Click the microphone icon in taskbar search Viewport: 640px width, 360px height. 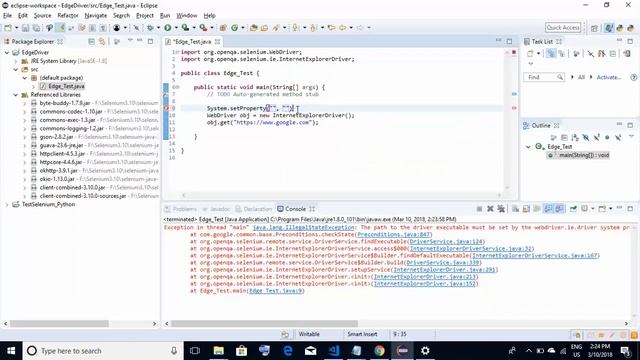[x=174, y=351]
